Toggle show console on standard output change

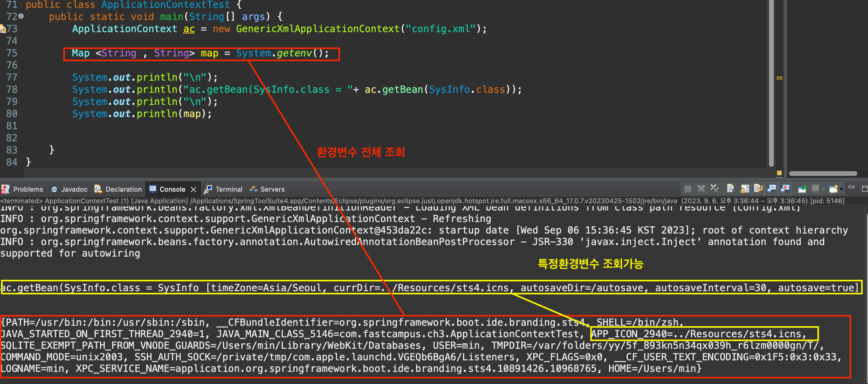click(x=772, y=189)
